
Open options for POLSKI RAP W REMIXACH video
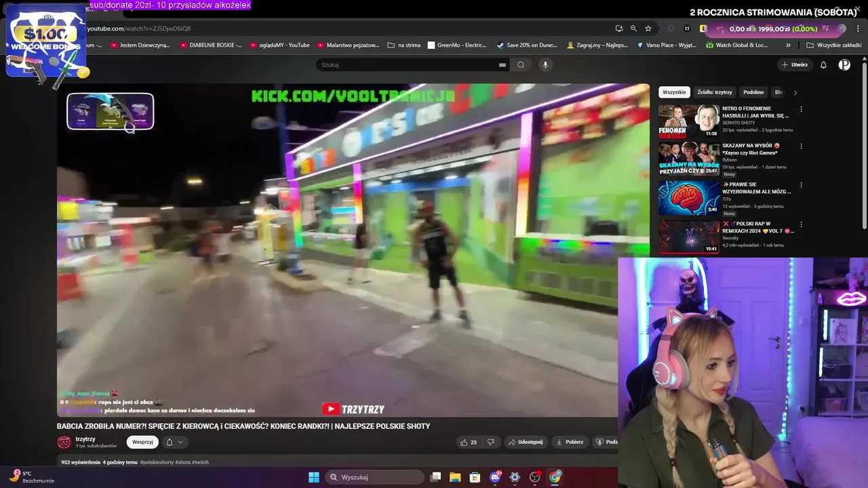[x=801, y=224]
